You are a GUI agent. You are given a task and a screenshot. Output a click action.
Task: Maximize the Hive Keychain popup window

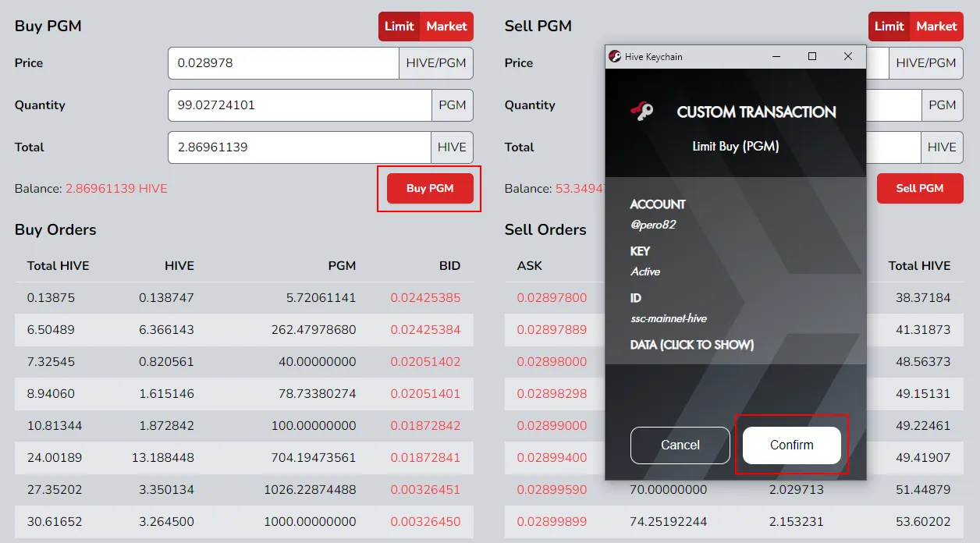[x=812, y=56]
